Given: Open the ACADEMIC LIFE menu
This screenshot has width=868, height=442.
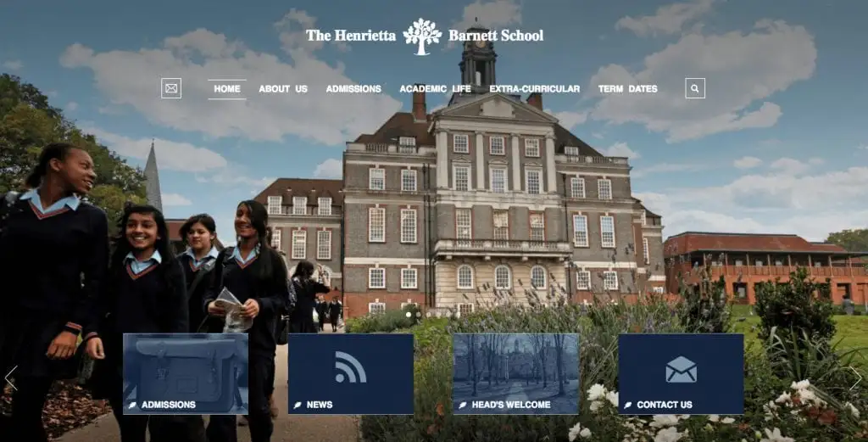Looking at the screenshot, I should 435,89.
